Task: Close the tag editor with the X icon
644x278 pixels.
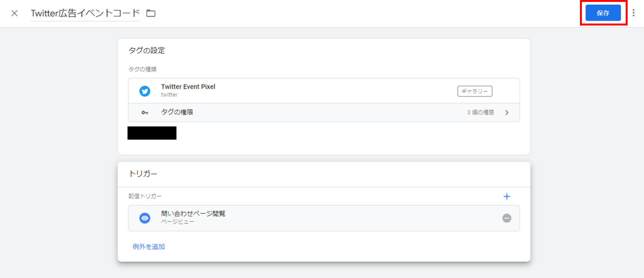Action: 14,13
